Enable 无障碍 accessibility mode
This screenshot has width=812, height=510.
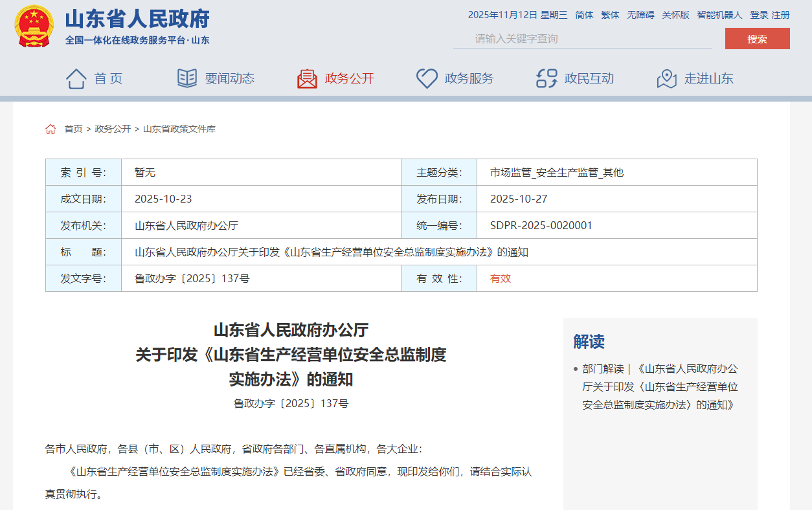(640, 15)
